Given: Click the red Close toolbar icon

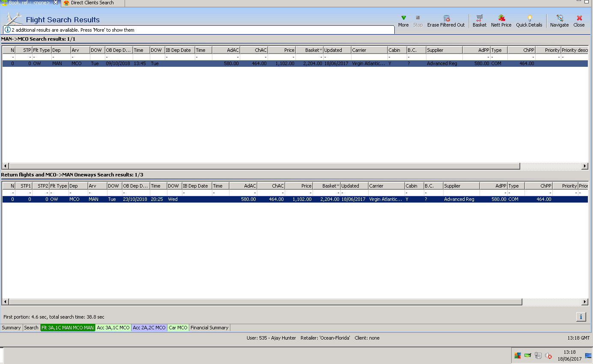Looking at the screenshot, I should tap(579, 18).
